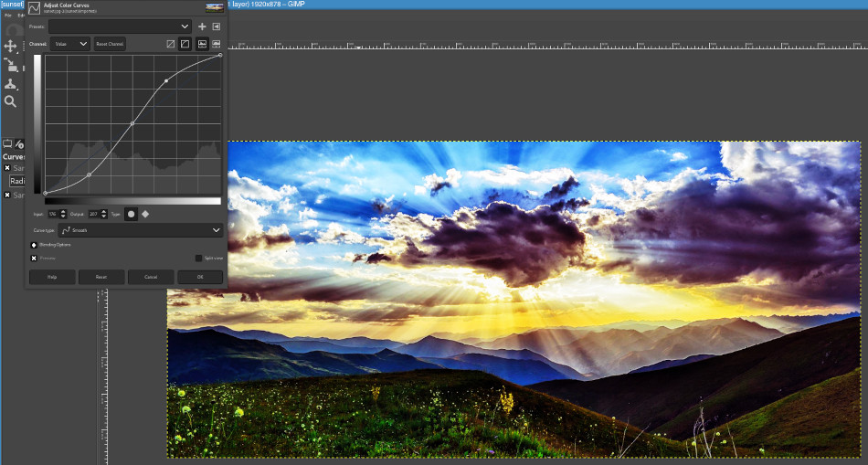The width and height of the screenshot is (868, 465).
Task: Switch to linear histogram icon
Action: [202, 44]
